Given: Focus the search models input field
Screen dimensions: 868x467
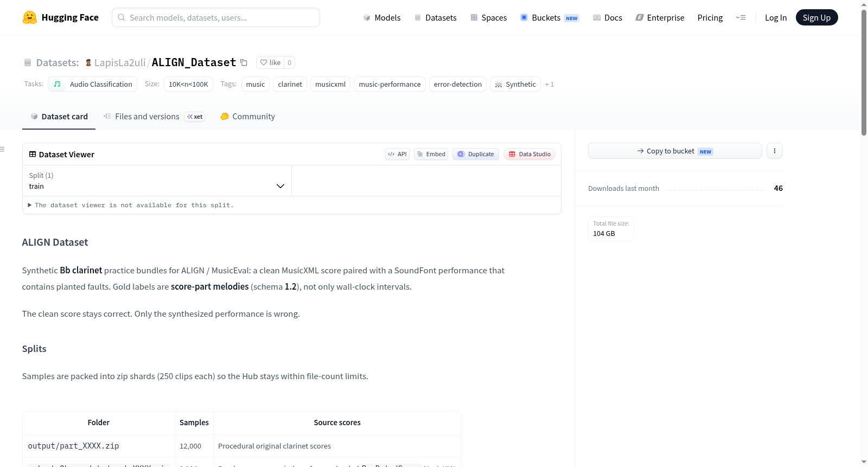Looking at the screenshot, I should click(216, 17).
